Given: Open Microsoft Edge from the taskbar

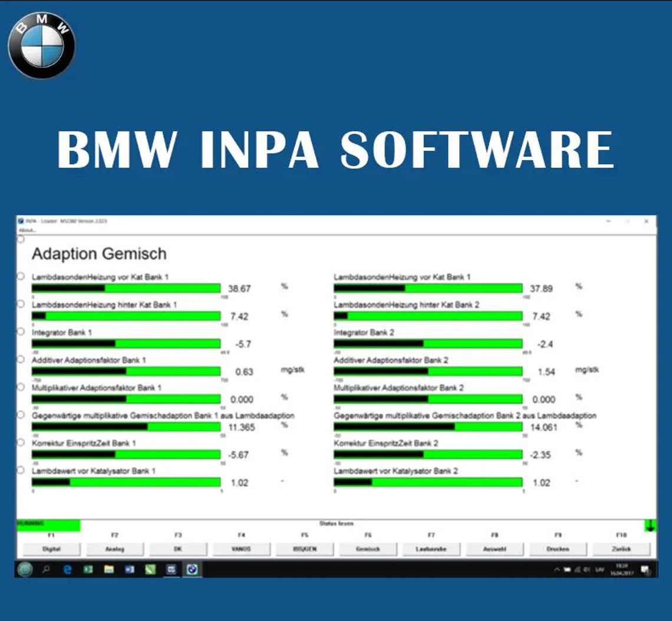Looking at the screenshot, I should [68, 570].
